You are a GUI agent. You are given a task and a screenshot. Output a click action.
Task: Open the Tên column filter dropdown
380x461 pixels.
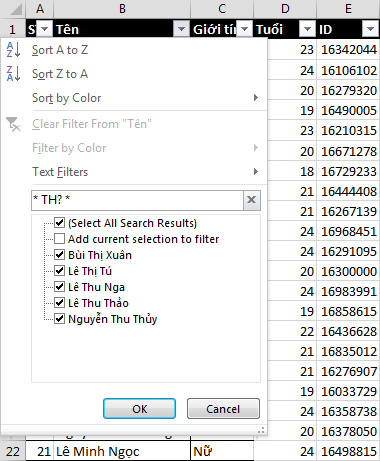[x=181, y=29]
